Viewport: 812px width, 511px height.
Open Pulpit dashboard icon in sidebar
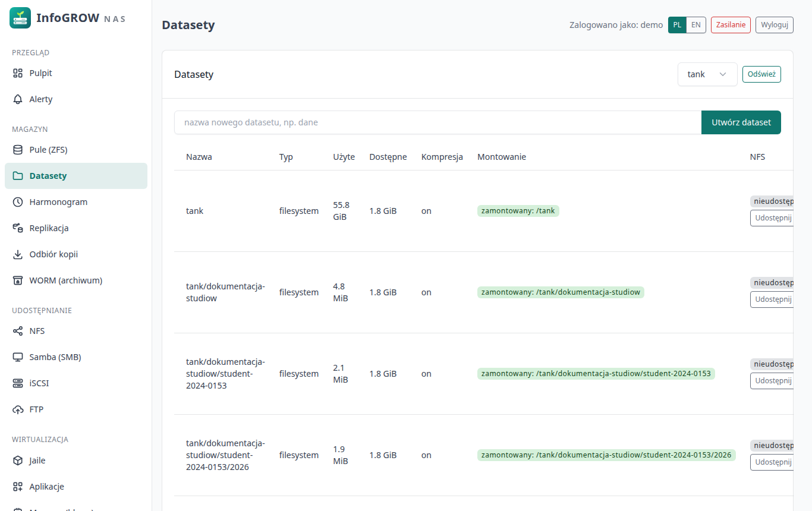pos(18,73)
